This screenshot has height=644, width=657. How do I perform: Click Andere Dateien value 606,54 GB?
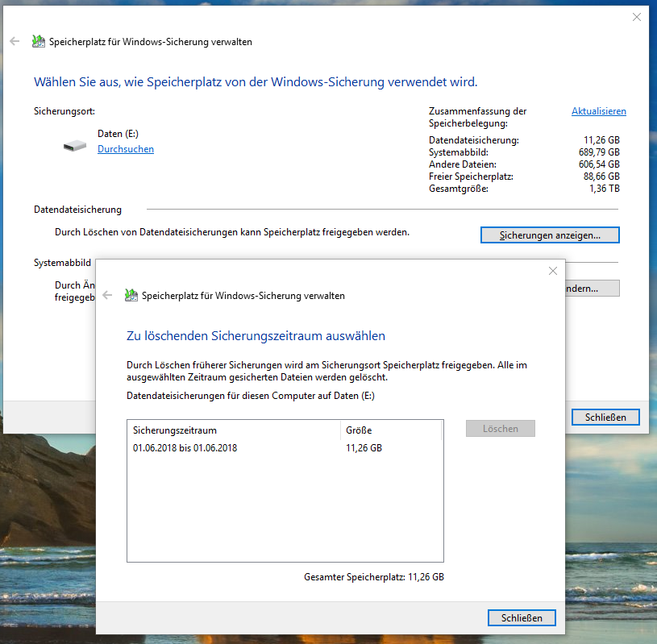(599, 164)
